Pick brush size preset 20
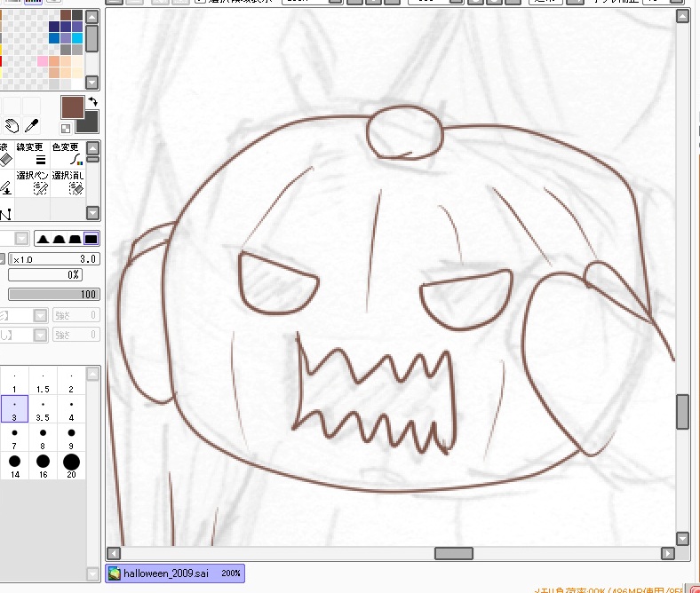This screenshot has height=593, width=700. 71,465
